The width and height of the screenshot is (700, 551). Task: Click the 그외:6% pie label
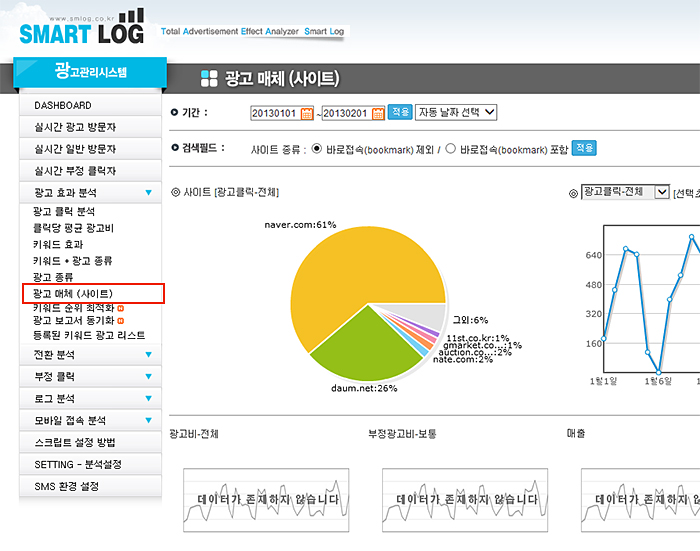point(471,320)
